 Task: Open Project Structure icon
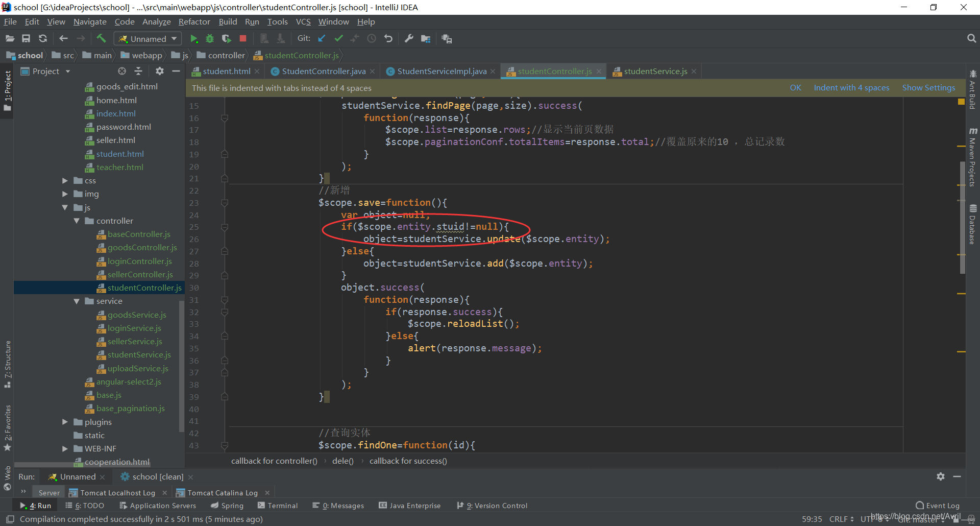426,38
